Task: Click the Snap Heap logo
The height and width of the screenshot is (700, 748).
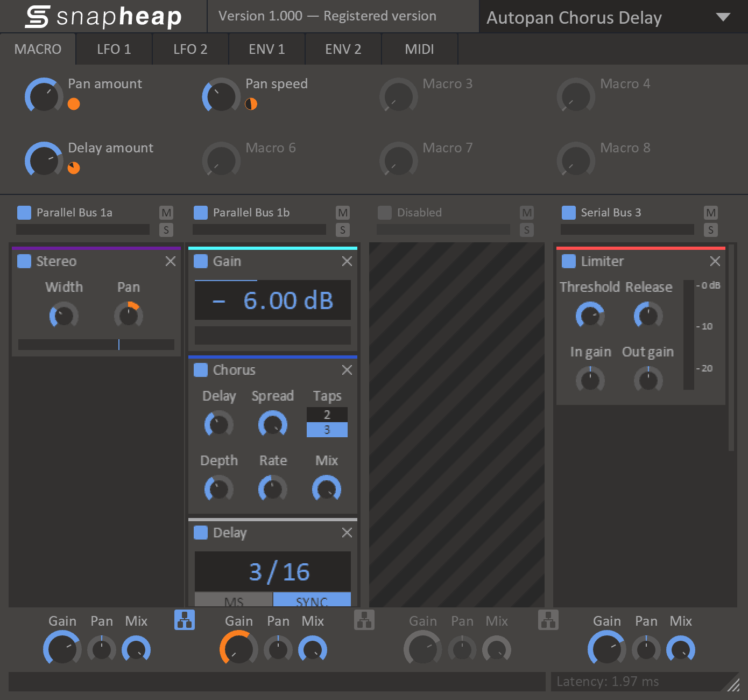Action: coord(102,16)
